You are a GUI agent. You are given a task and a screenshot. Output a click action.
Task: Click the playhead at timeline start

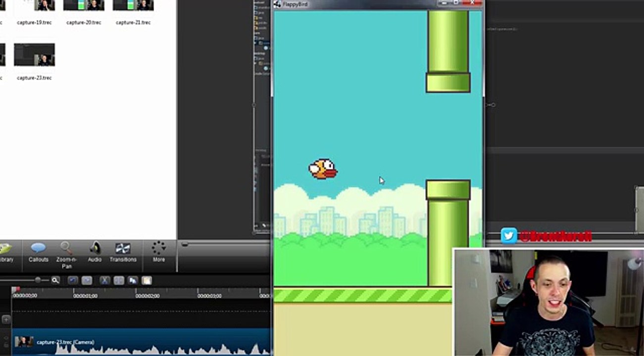(x=15, y=290)
